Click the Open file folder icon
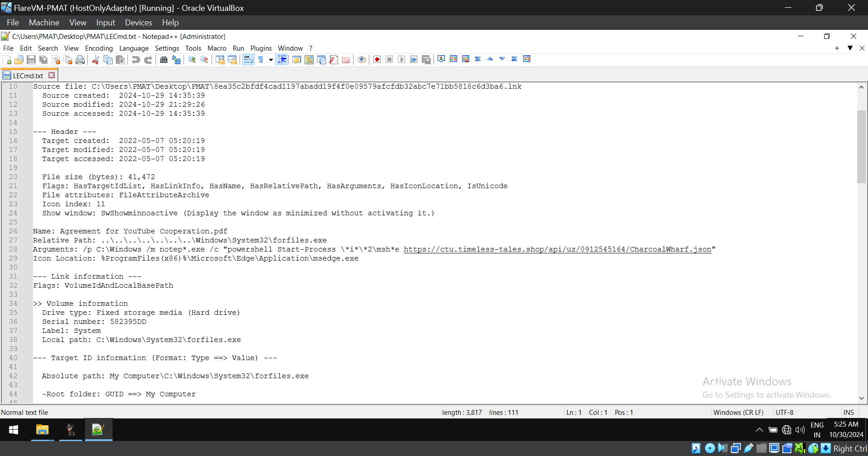This screenshot has width=868, height=456. [19, 60]
